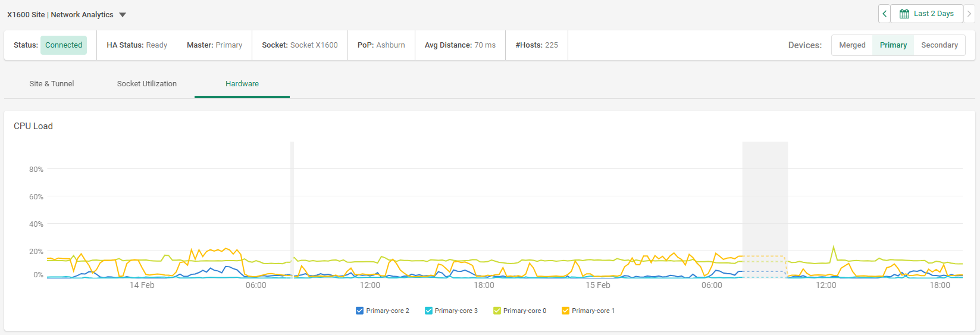Uncheck the Primary-core 2 legend checkbox
The height and width of the screenshot is (335, 980).
pyautogui.click(x=359, y=311)
